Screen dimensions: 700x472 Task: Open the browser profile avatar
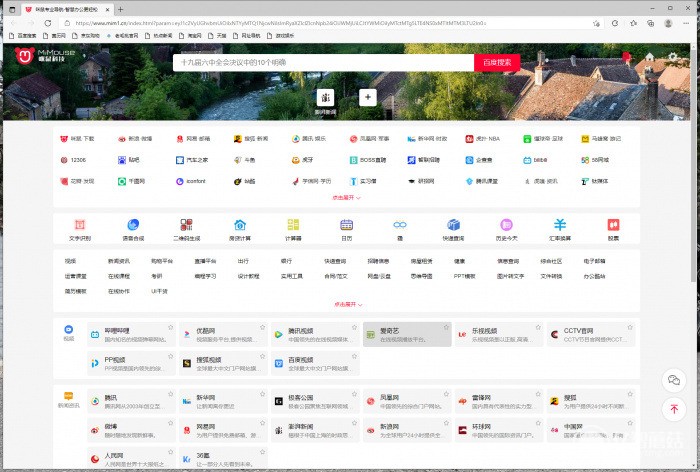(x=668, y=23)
